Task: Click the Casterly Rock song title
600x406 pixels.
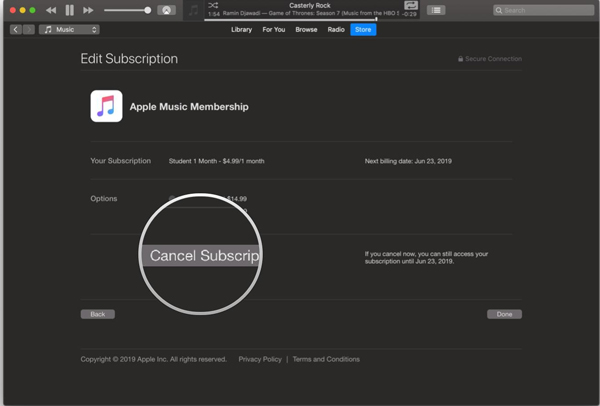Action: coord(310,5)
